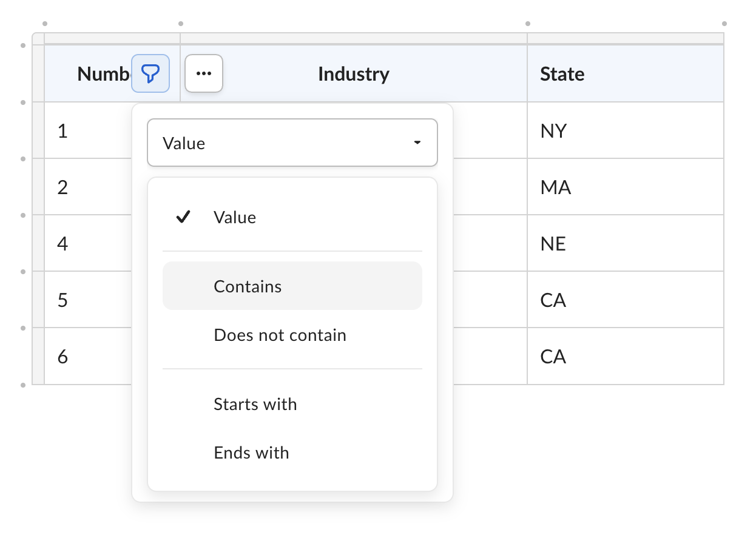Screen dimensions: 756x535
Task: Expand the filter condition selector
Action: pos(292,142)
